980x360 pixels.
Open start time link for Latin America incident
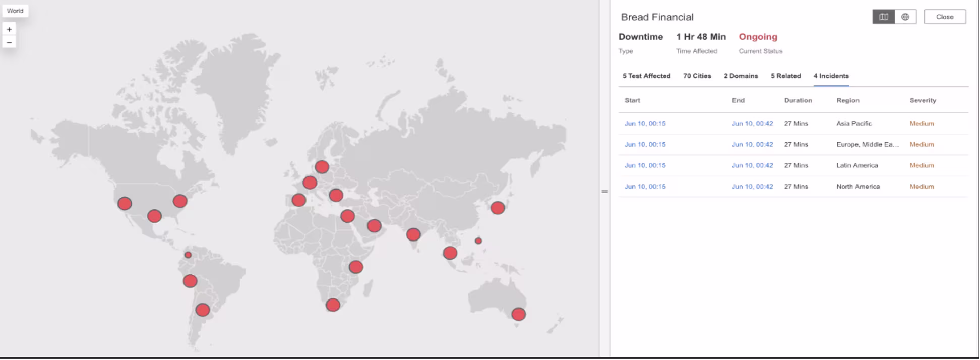[645, 165]
